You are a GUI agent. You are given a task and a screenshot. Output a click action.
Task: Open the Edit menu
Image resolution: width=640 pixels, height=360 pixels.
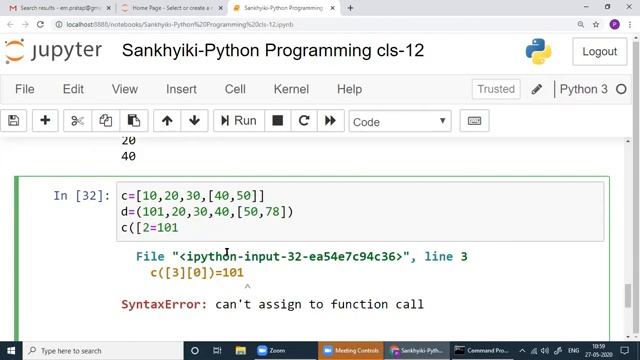[73, 89]
